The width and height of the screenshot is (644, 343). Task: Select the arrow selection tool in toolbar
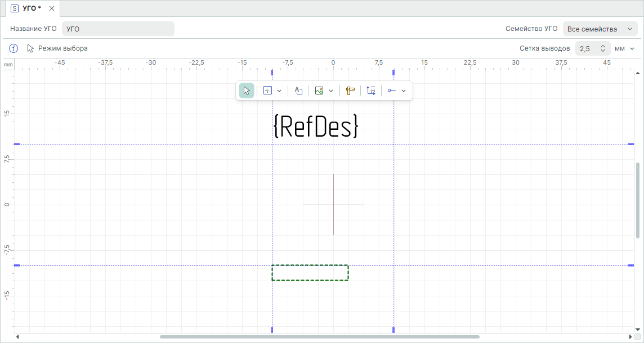tap(246, 91)
